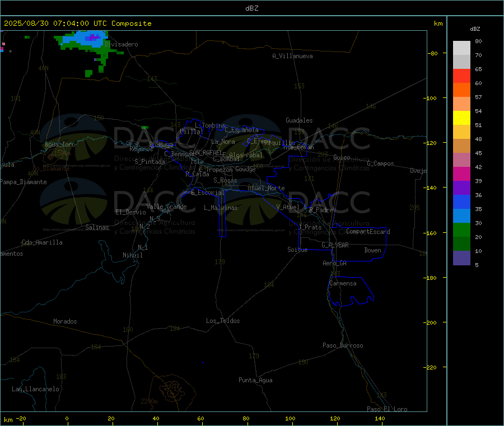Click the Carmensa map label

click(343, 283)
